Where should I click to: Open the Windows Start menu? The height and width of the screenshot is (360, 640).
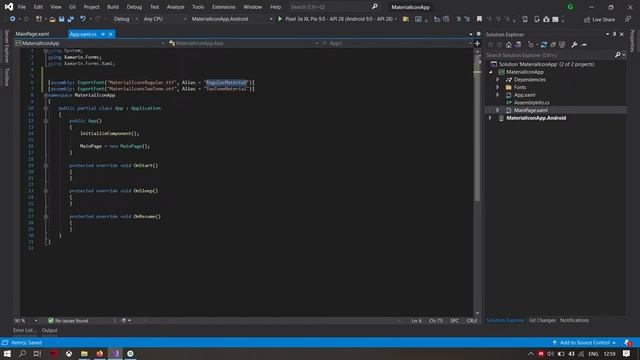point(7,353)
